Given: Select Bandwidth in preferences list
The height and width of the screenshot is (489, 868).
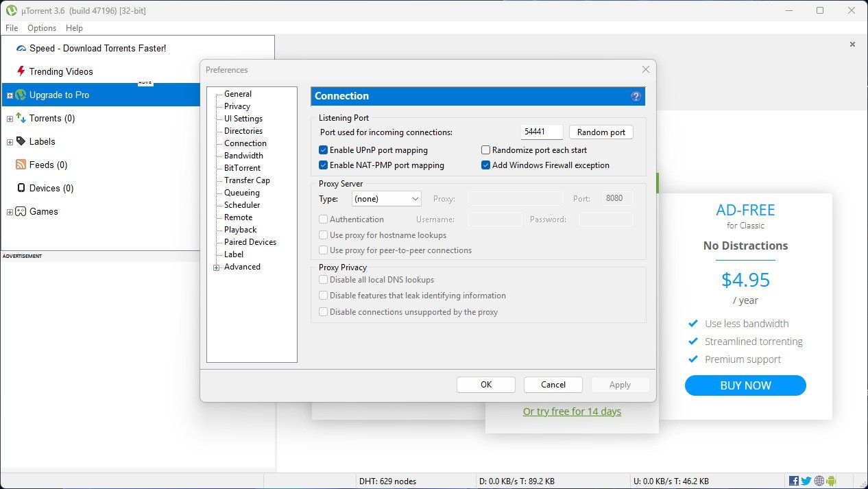Looking at the screenshot, I should coord(243,156).
